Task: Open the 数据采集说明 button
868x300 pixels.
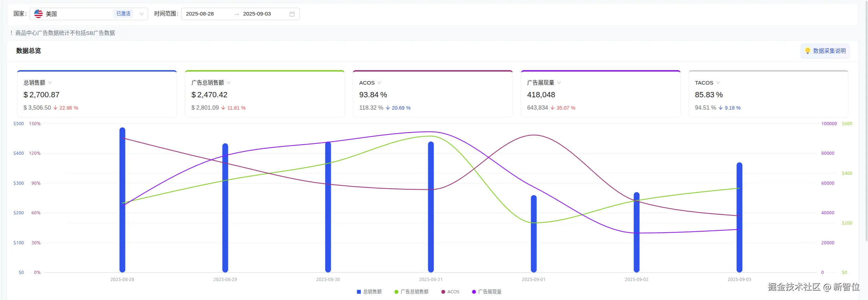Action: (x=825, y=51)
